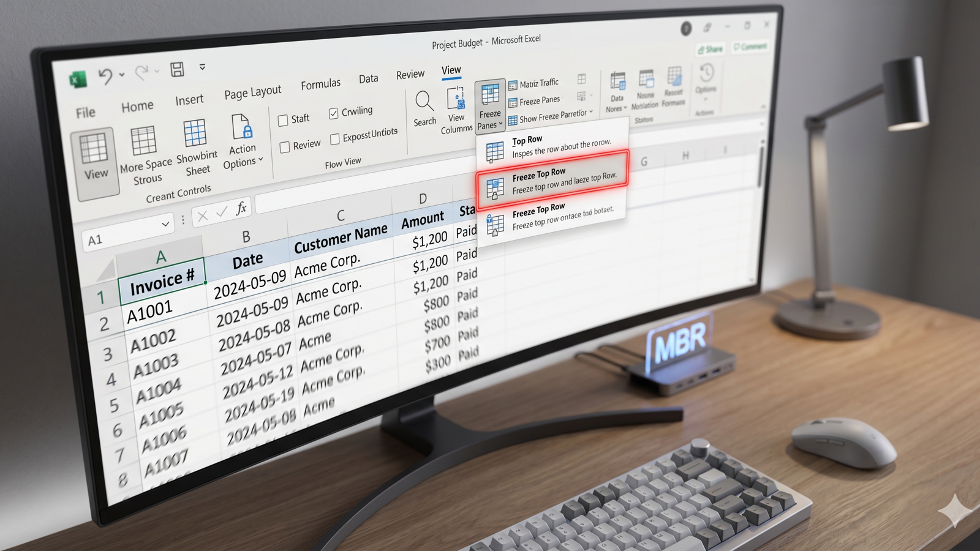
Task: Open the Search magnifier tool
Action: [x=424, y=101]
